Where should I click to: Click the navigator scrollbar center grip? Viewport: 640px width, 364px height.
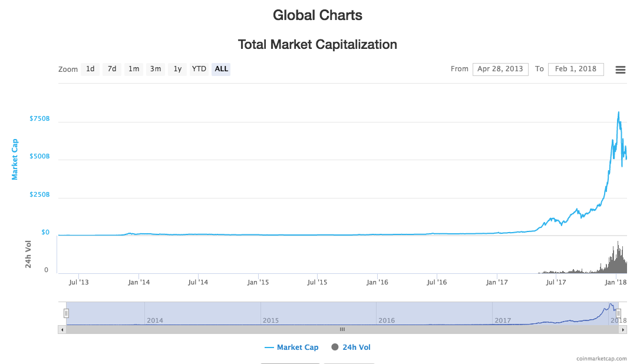point(342,330)
